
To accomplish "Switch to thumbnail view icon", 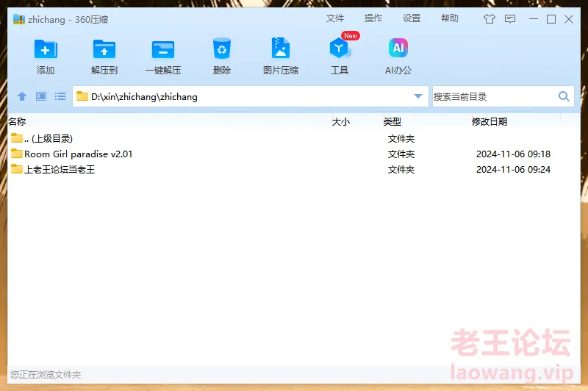I will coord(41,97).
